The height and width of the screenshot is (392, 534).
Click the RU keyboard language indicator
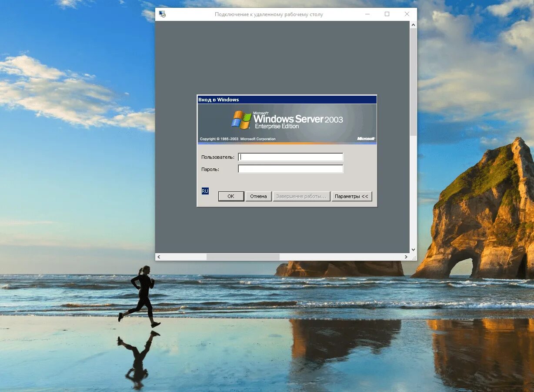205,191
